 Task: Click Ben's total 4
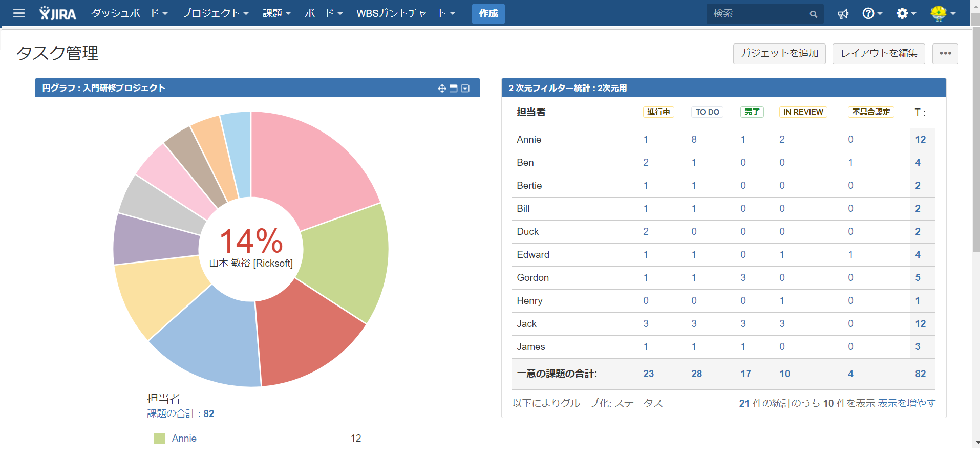point(918,163)
